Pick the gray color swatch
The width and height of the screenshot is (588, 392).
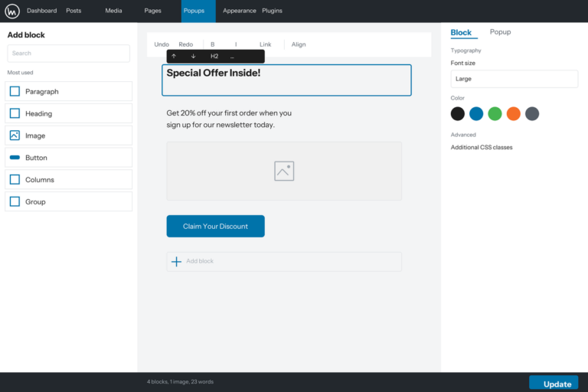pos(532,113)
